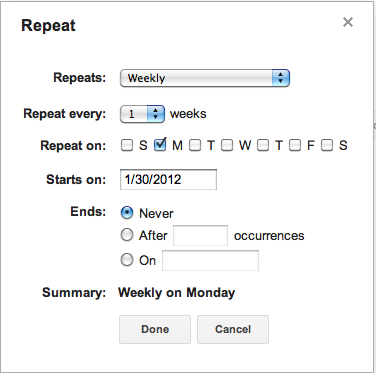Screen dimensions: 376x373
Task: Click the Done button
Action: point(155,329)
